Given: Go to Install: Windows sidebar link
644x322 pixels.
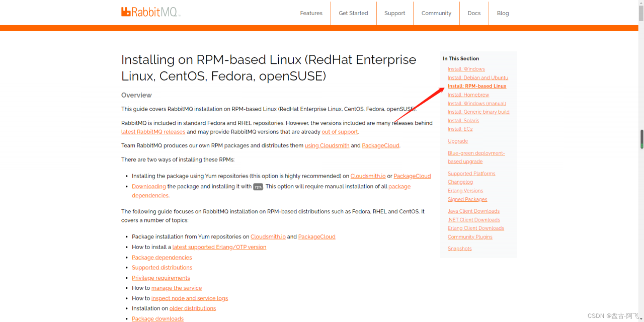Looking at the screenshot, I should [466, 69].
